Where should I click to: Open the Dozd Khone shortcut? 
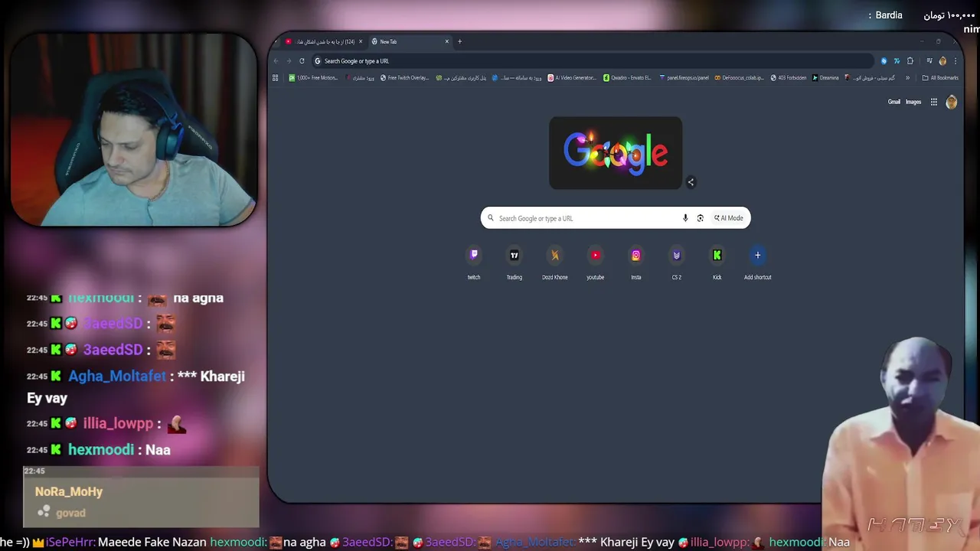point(555,262)
